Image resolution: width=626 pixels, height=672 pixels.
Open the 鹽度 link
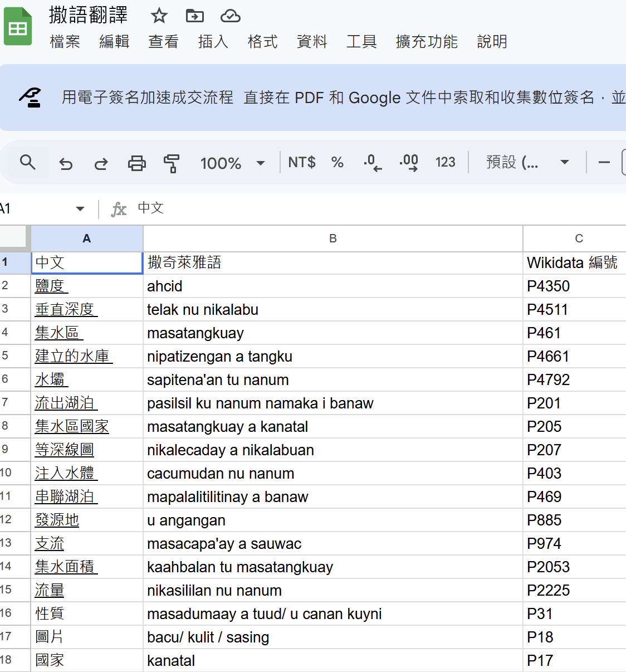click(51, 286)
